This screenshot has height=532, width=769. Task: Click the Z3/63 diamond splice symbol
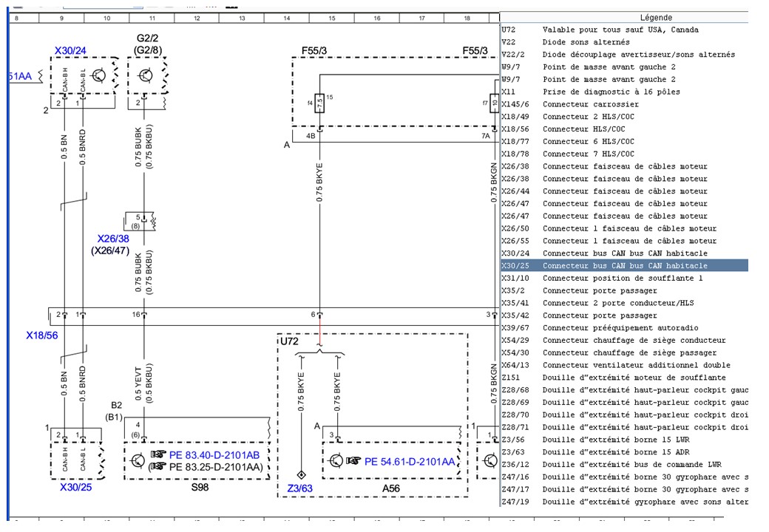point(301,474)
